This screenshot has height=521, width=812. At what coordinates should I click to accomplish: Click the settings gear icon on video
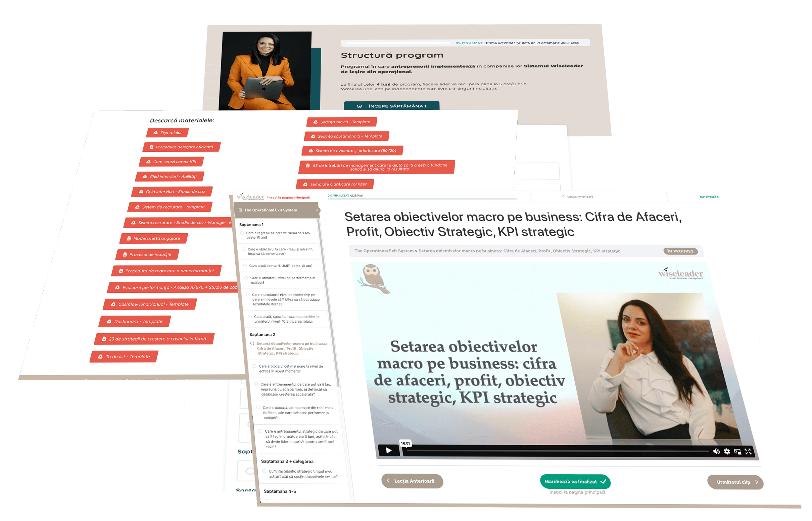pos(725,451)
